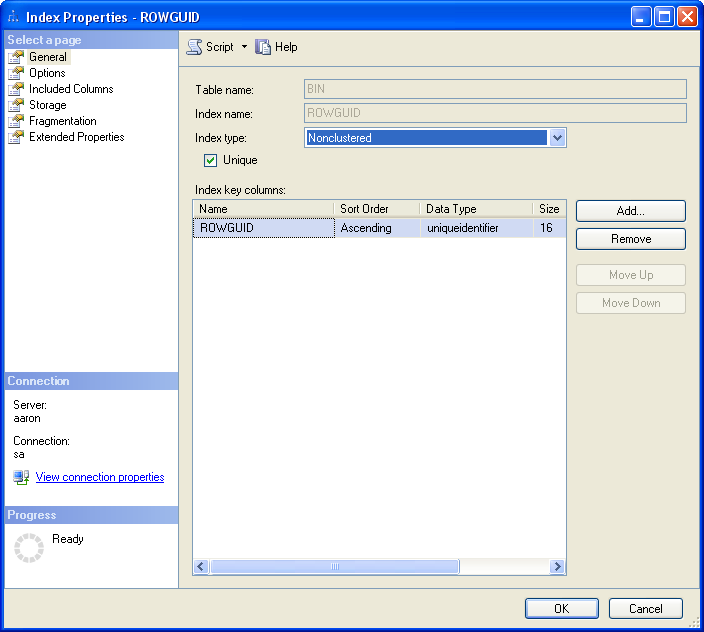Open View connection properties link
This screenshot has height=632, width=704.
(100, 477)
